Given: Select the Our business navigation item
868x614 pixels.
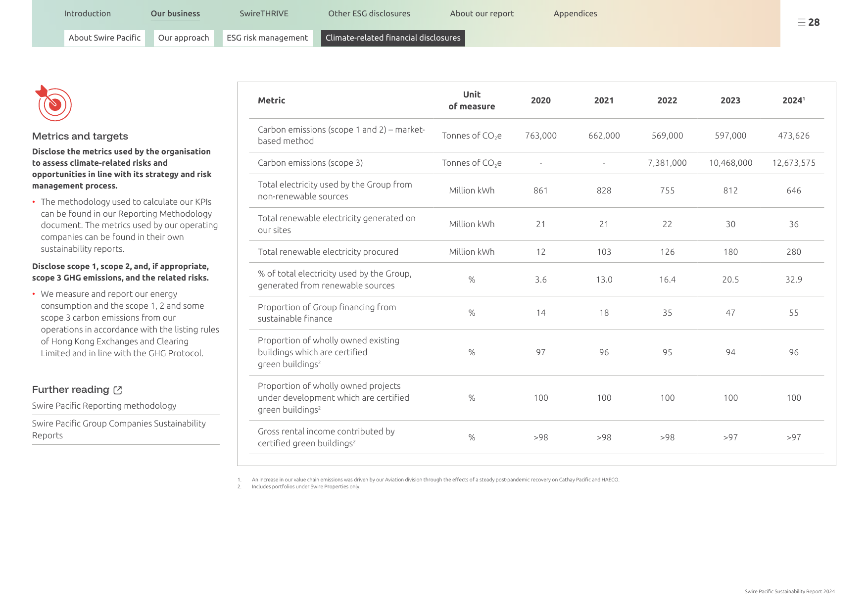Looking at the screenshot, I should click(x=175, y=14).
